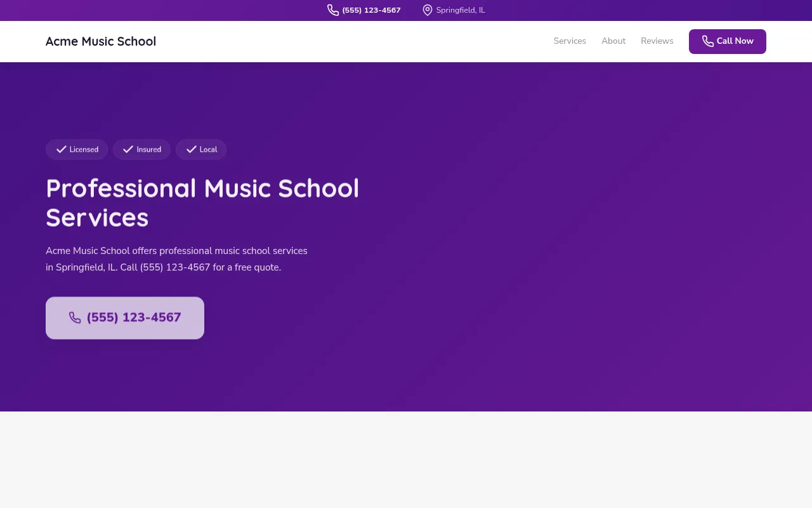This screenshot has height=508, width=812.
Task: Click the Call Now button
Action: (x=727, y=41)
